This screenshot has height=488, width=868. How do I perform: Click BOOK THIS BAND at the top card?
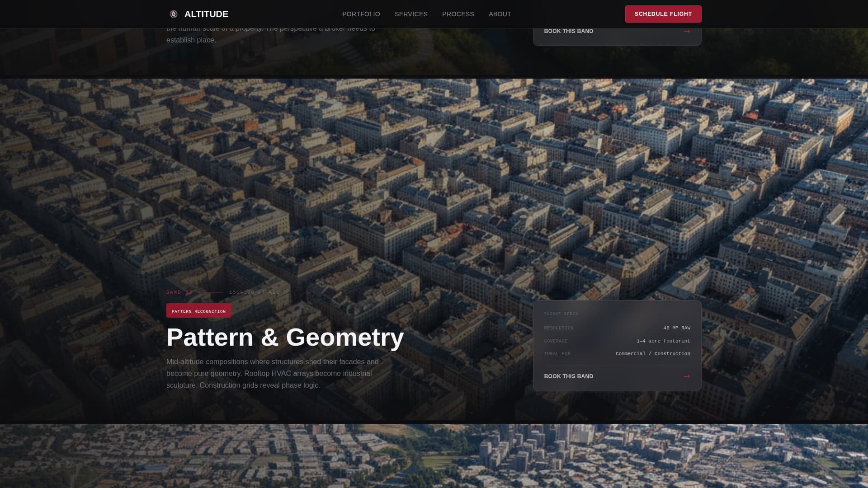click(568, 31)
